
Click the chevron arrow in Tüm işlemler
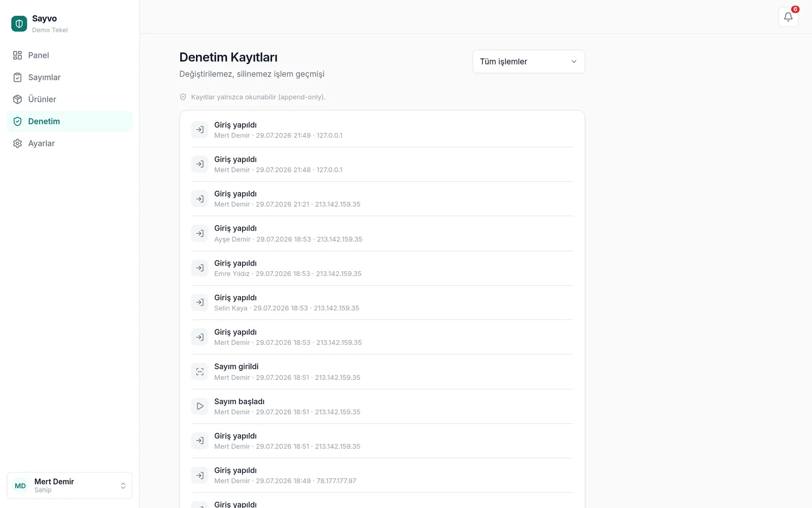(574, 61)
